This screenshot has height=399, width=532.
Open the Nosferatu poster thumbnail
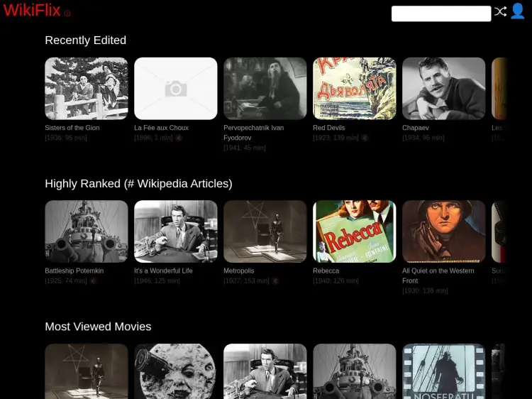pyautogui.click(x=444, y=371)
